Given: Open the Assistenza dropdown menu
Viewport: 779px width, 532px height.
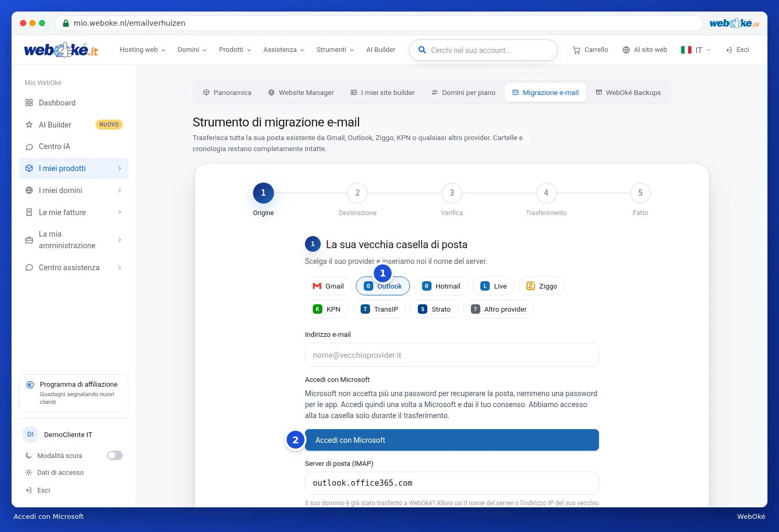Looking at the screenshot, I should tap(284, 50).
